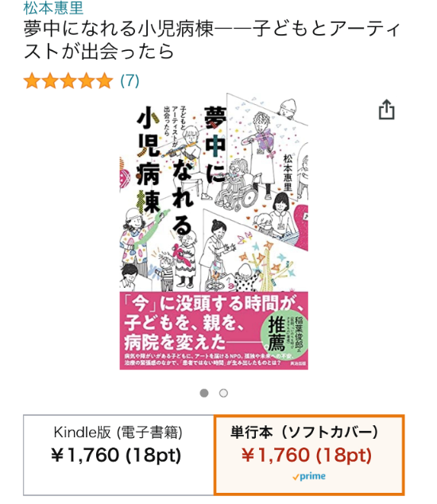Viewport: 437px width, 504px height.
Task: Click the pink band text 病院を変えた
Action: pos(175,342)
